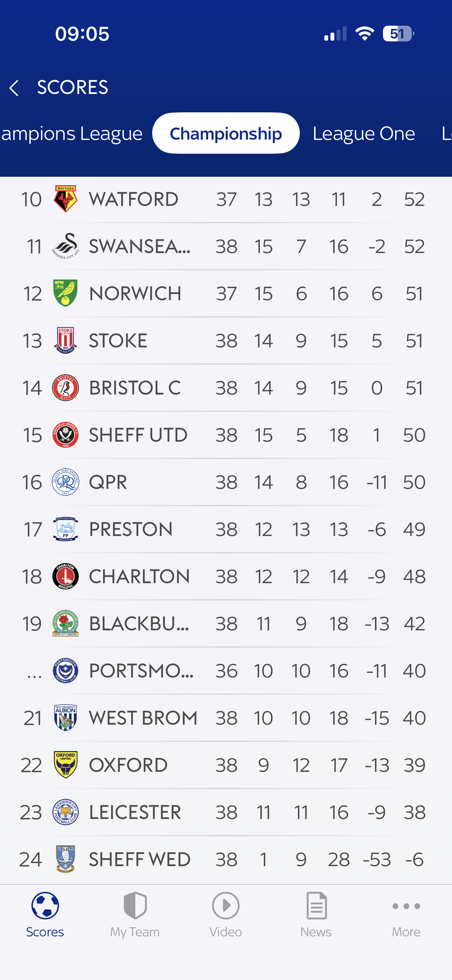Tap the Sheffield Wednesday owl crest
Screen dimensions: 452x980
click(x=66, y=859)
